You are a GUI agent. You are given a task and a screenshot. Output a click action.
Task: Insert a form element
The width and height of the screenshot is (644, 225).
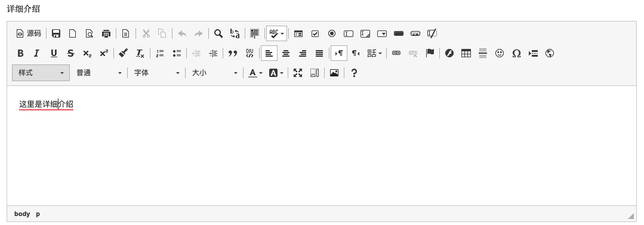298,33
